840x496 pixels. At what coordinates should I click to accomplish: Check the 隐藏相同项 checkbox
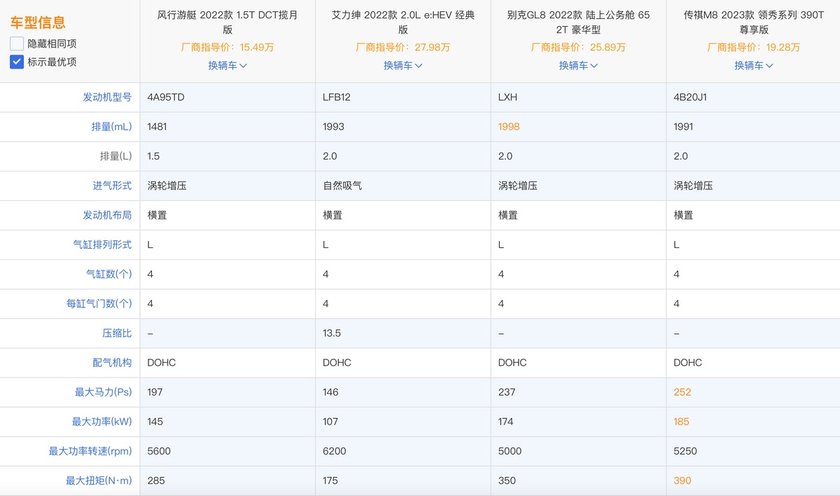click(x=17, y=44)
